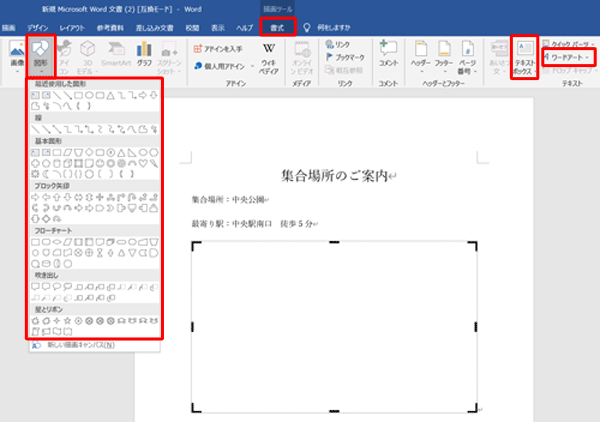The width and height of the screenshot is (600, 422).
Task: Open the 画像 (picture) insert button
Action: [17, 55]
